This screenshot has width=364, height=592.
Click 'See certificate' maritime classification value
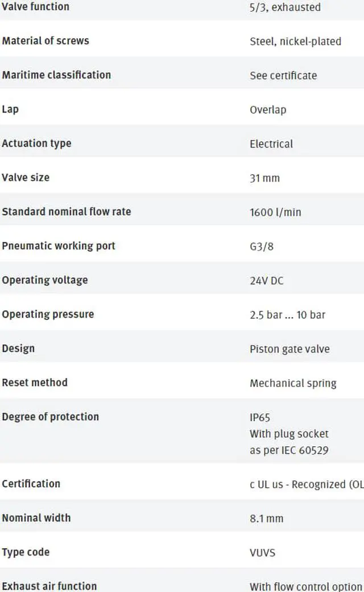click(x=283, y=76)
